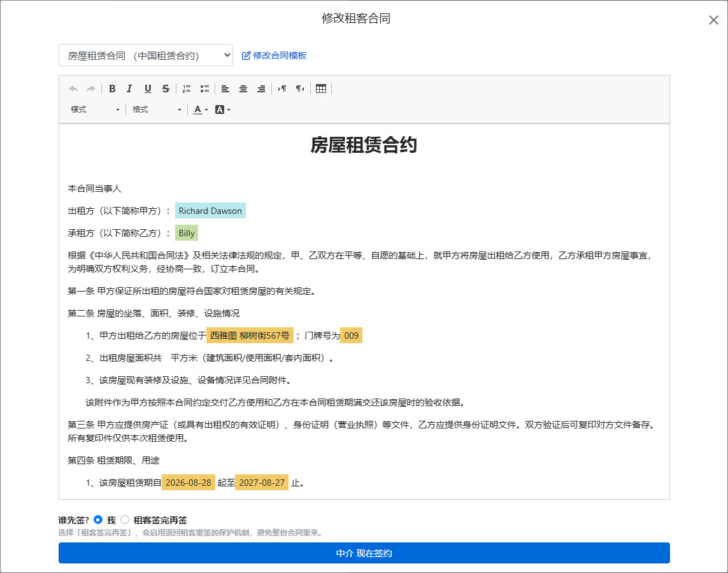
Task: Set text direction left to right
Action: pyautogui.click(x=282, y=88)
